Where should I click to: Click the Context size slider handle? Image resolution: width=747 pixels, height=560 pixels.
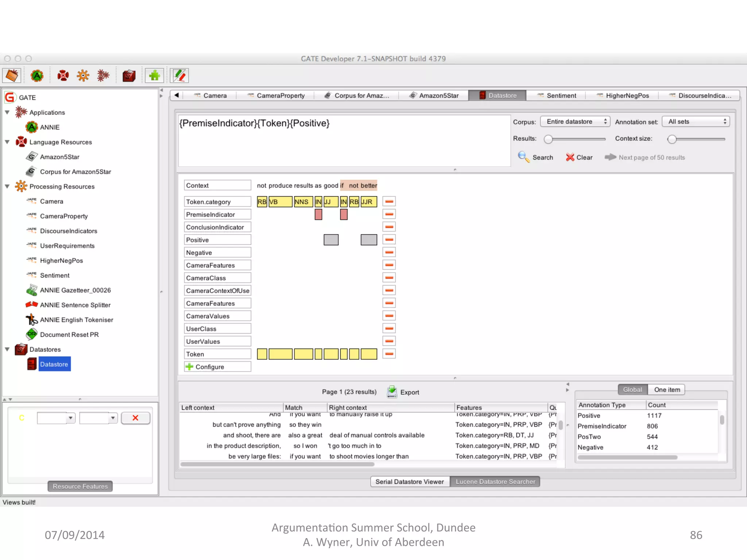672,139
